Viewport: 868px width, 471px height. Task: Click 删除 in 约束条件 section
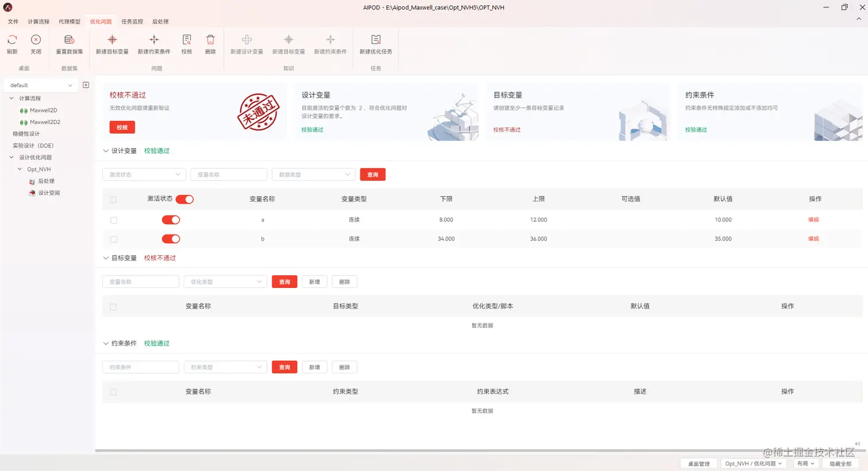tap(344, 367)
